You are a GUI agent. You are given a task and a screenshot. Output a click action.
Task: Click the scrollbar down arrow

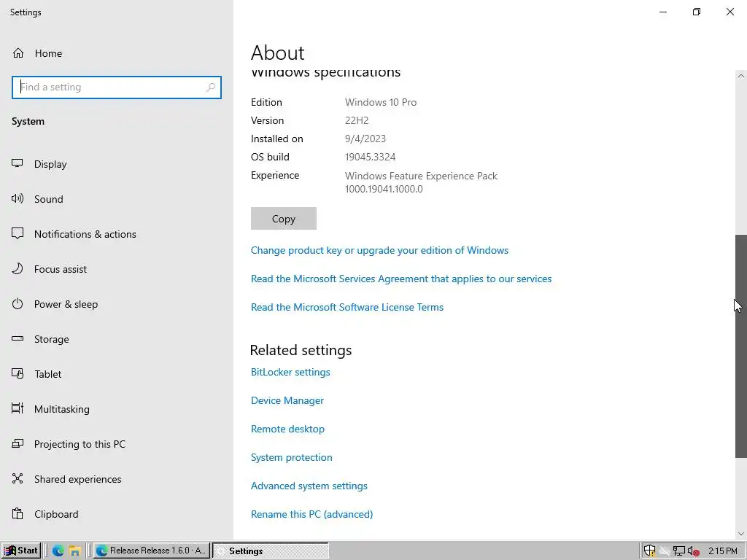[741, 534]
